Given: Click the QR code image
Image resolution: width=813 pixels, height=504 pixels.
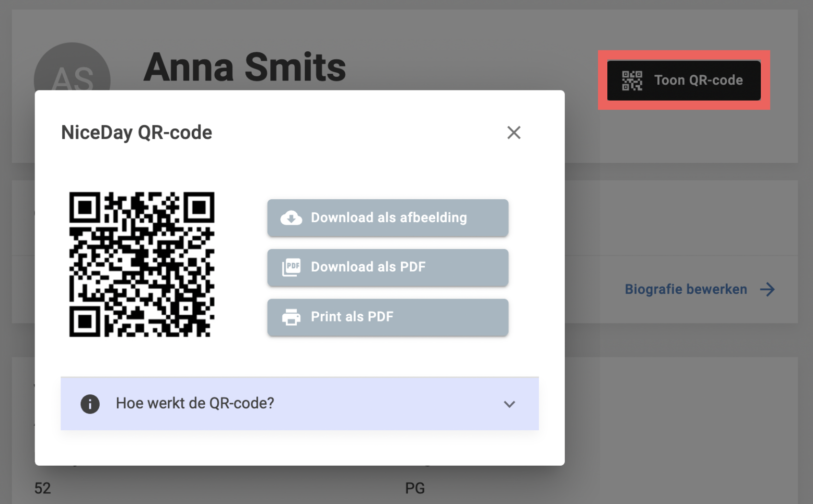Looking at the screenshot, I should (x=142, y=264).
